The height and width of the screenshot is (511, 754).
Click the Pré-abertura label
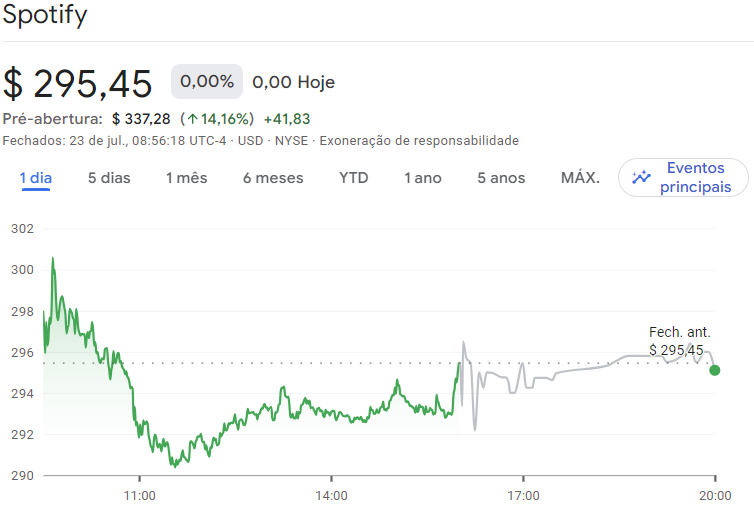click(52, 119)
